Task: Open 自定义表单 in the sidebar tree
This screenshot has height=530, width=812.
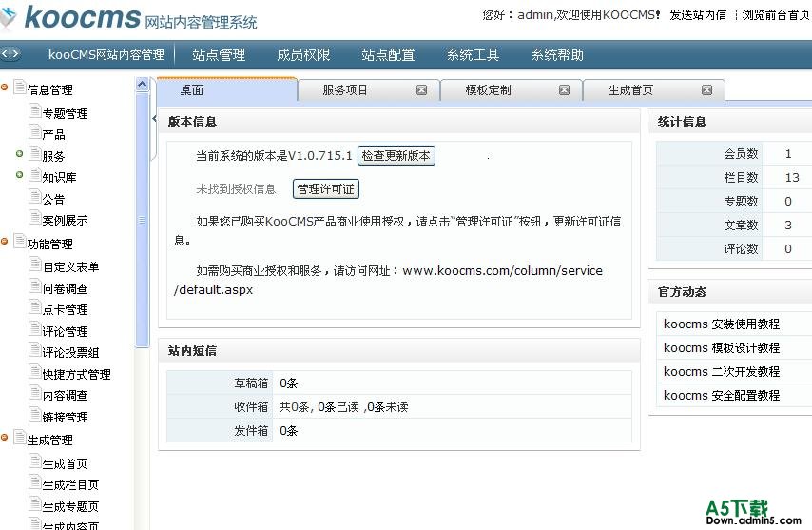Action: click(x=71, y=267)
